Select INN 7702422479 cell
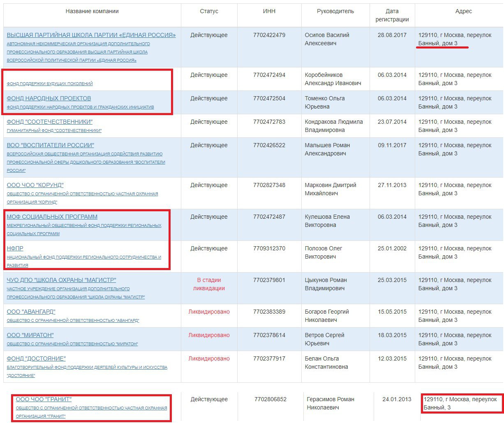This screenshot has width=504, height=423. click(x=269, y=35)
